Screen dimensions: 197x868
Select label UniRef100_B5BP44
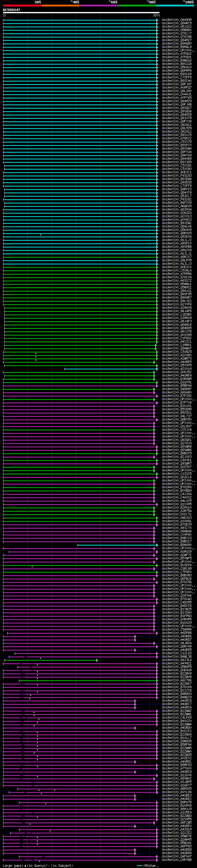pos(177,386)
